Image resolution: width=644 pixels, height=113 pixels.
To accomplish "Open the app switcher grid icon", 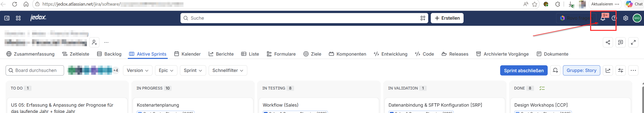I will point(18,18).
